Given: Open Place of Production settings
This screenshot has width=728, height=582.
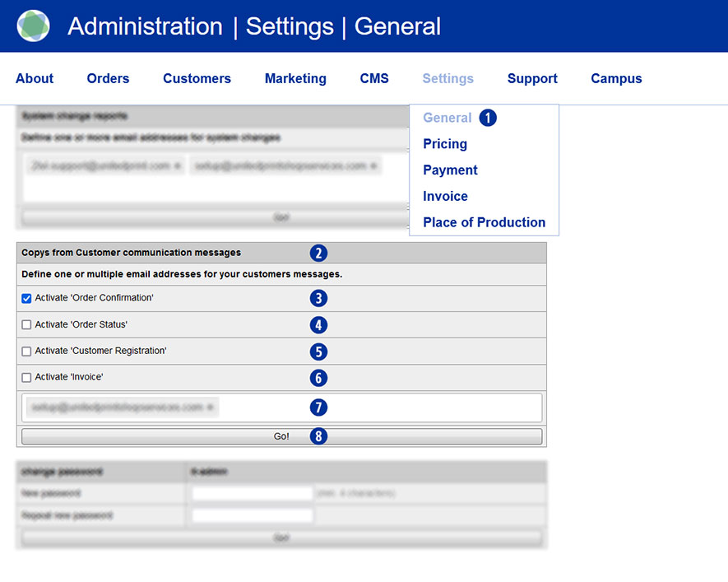Looking at the screenshot, I should point(484,222).
